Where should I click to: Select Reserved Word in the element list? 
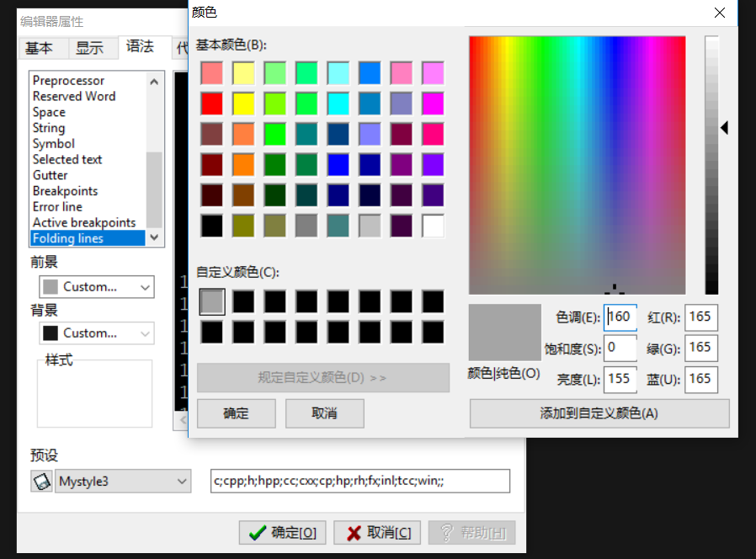point(74,96)
